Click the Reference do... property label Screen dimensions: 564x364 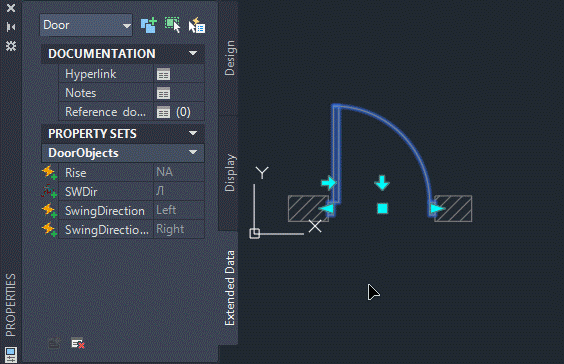pyautogui.click(x=105, y=112)
